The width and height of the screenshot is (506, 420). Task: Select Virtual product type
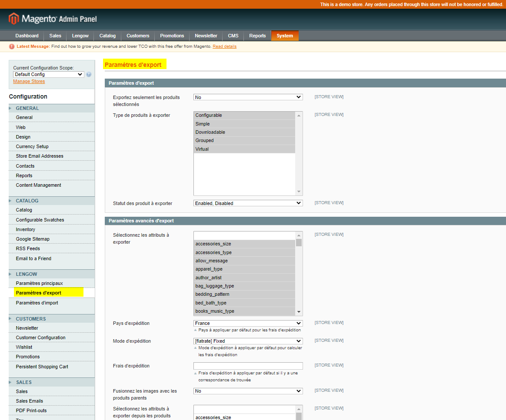tap(244, 149)
